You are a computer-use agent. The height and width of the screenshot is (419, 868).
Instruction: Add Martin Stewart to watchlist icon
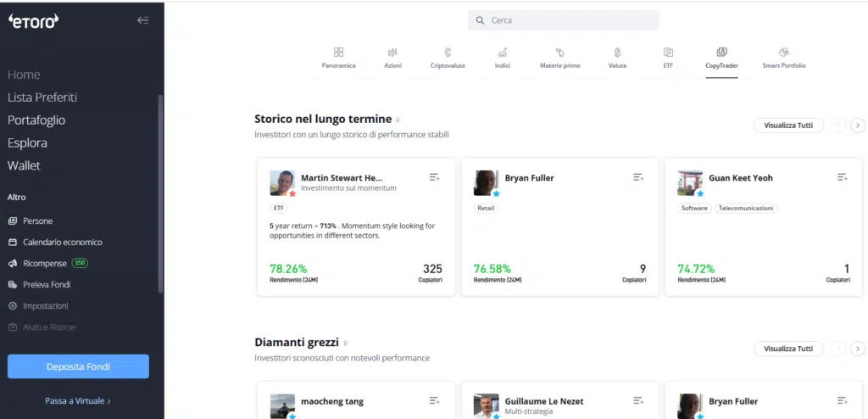435,177
